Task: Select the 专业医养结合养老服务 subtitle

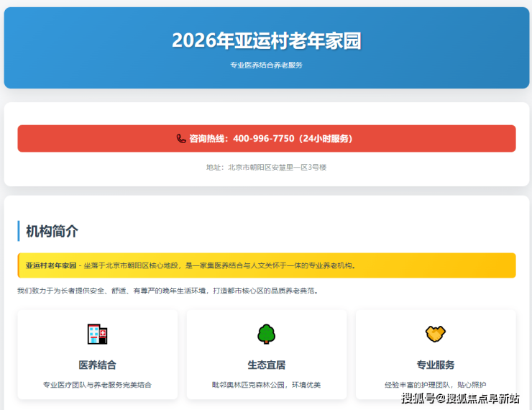Action: coord(266,65)
